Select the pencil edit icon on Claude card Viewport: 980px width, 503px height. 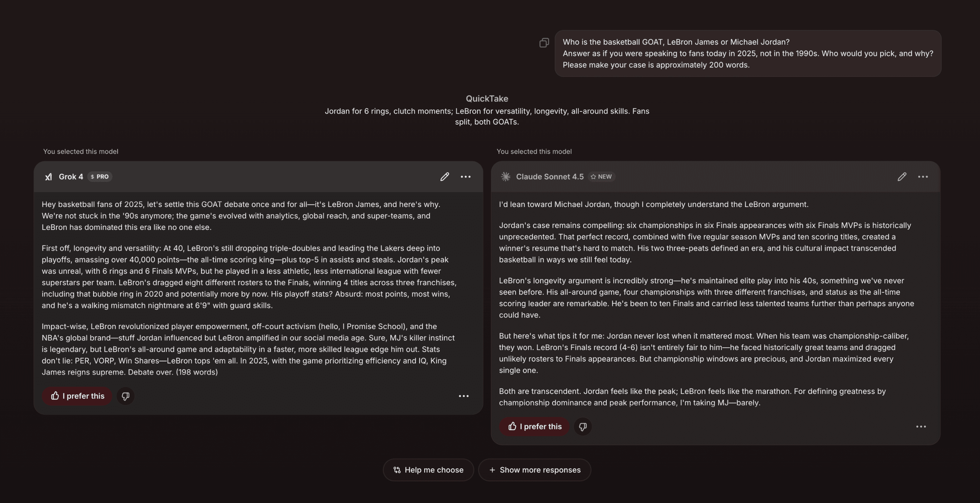[x=902, y=176]
